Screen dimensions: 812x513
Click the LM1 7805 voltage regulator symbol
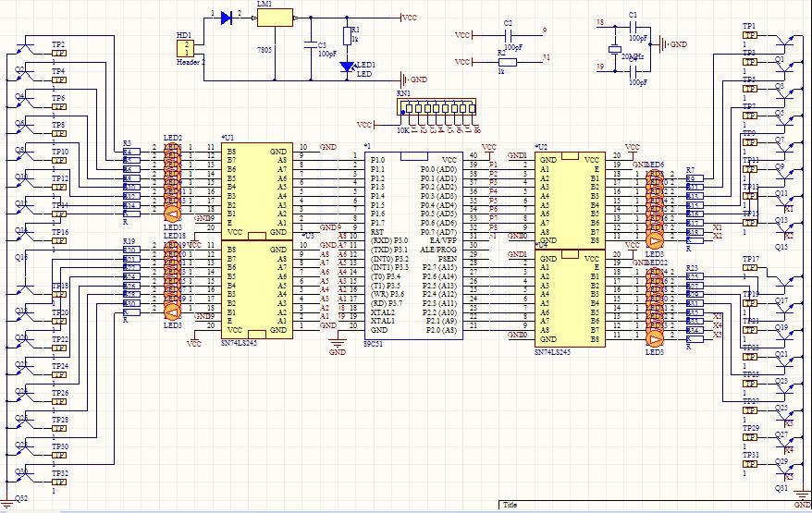275,18
